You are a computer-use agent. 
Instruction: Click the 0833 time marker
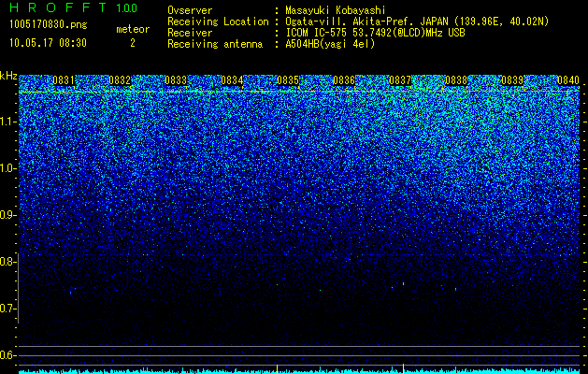tap(176, 80)
